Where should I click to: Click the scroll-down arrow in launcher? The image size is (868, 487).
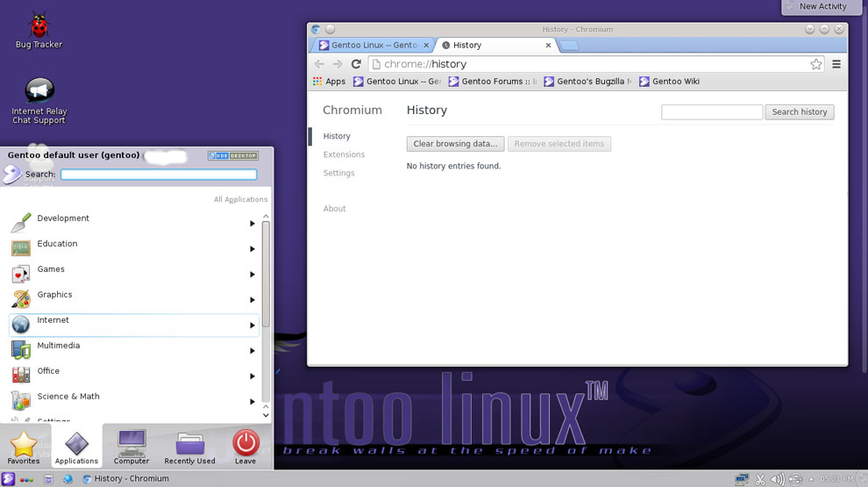[x=266, y=416]
